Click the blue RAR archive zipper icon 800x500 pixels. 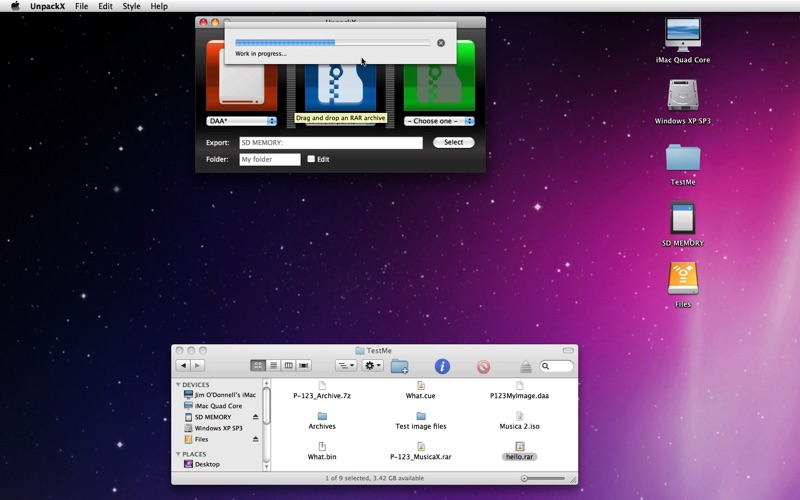coord(340,87)
